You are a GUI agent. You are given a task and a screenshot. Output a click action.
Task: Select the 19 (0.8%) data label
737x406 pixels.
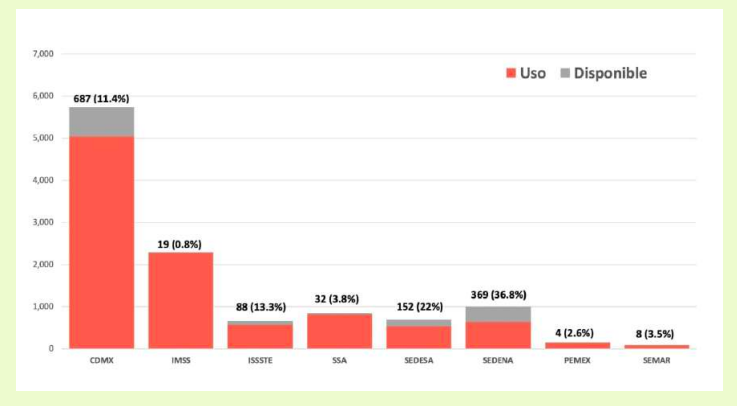[x=181, y=243]
